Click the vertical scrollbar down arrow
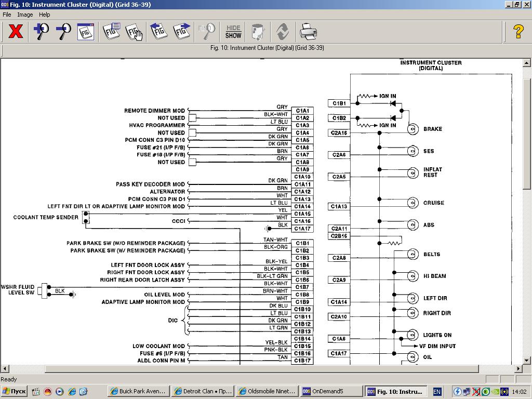532x399 pixels. click(x=527, y=361)
